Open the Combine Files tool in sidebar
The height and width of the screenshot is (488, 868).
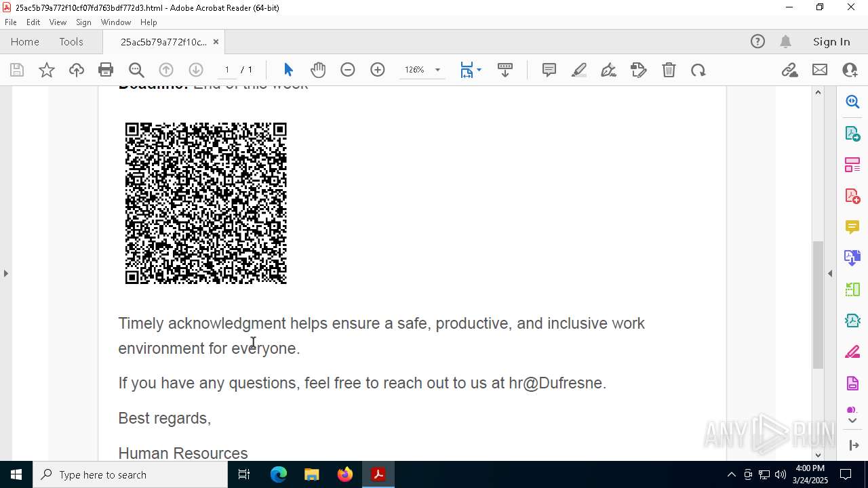(852, 258)
